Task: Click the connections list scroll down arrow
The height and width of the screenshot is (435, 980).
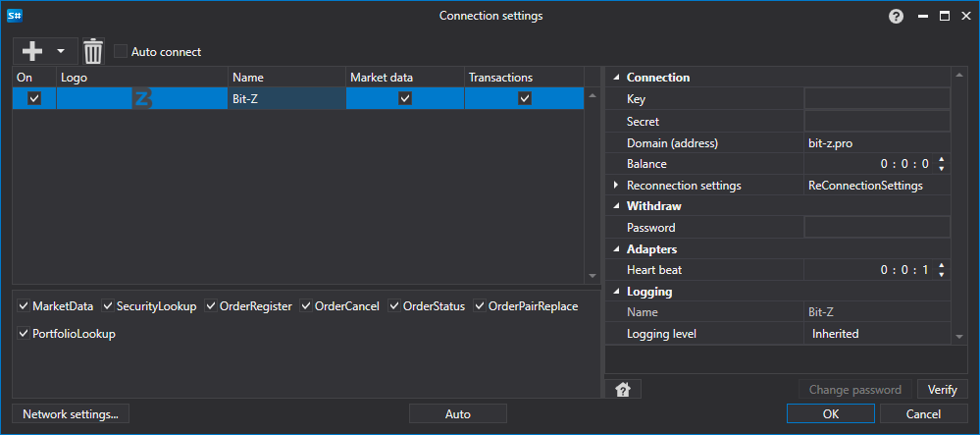Action: (593, 275)
